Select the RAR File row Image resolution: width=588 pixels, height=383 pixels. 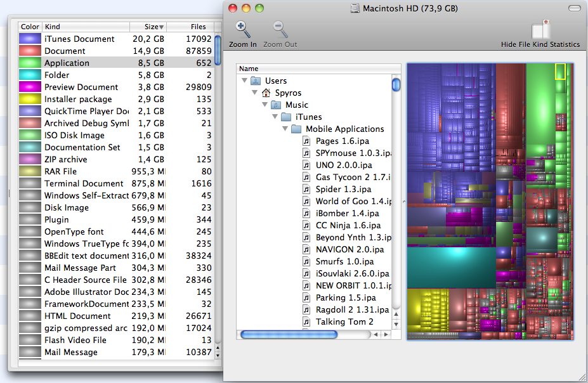[x=116, y=171]
